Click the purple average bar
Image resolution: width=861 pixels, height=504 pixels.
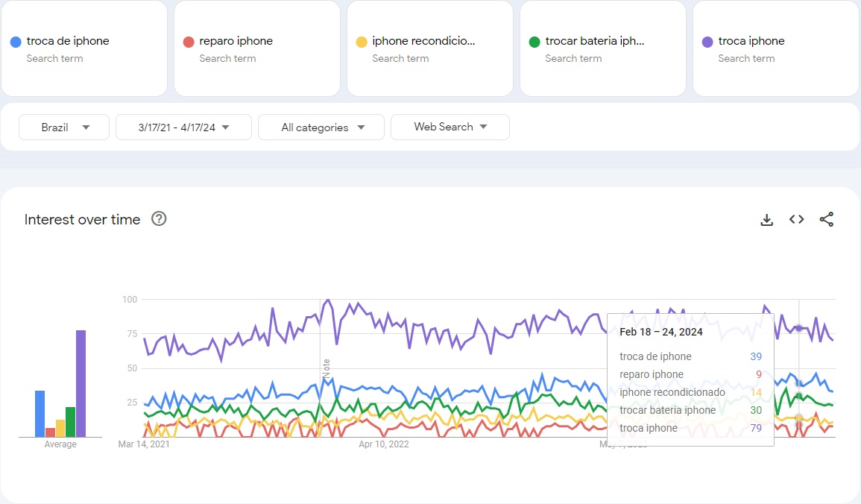coord(81,383)
